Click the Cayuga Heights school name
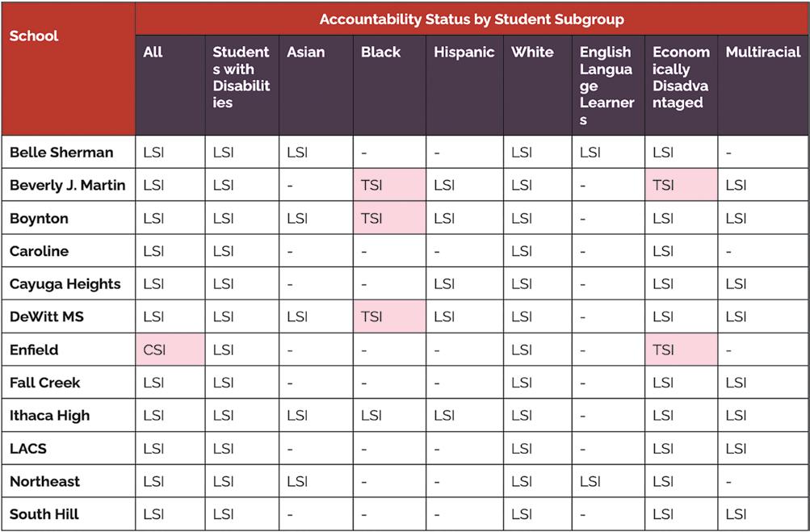This screenshot has width=810, height=532. (x=65, y=284)
